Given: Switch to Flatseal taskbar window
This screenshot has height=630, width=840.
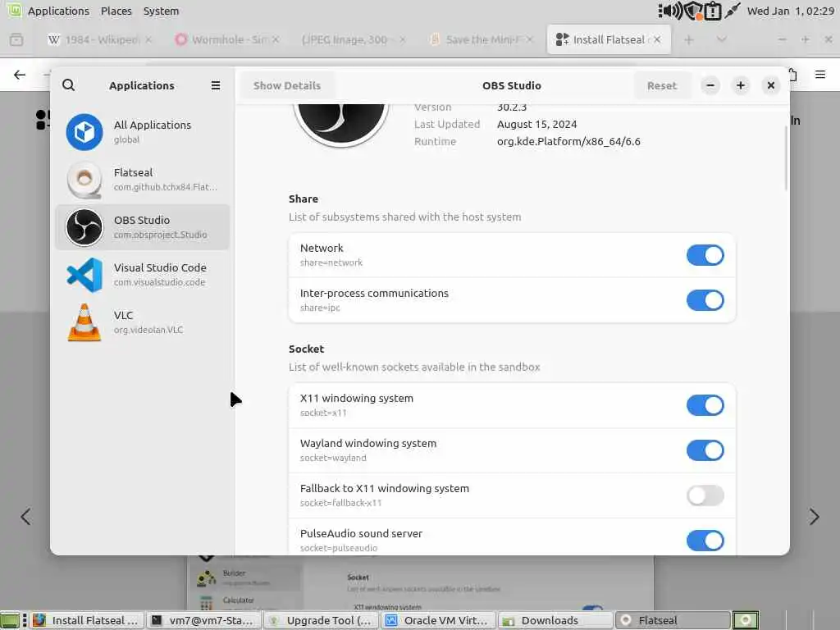Looking at the screenshot, I should (673, 620).
